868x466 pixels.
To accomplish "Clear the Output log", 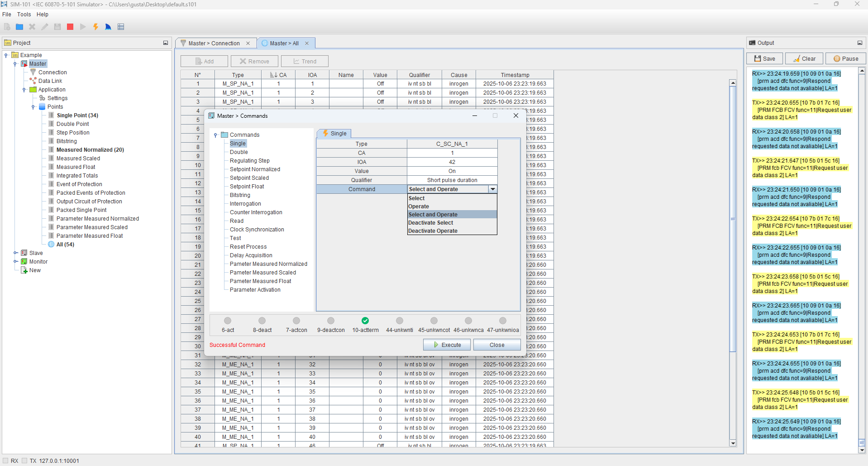I will (804, 59).
